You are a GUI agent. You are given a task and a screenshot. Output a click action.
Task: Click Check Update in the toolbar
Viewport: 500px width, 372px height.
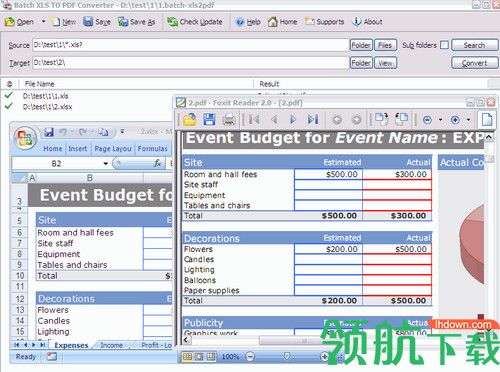coord(195,22)
